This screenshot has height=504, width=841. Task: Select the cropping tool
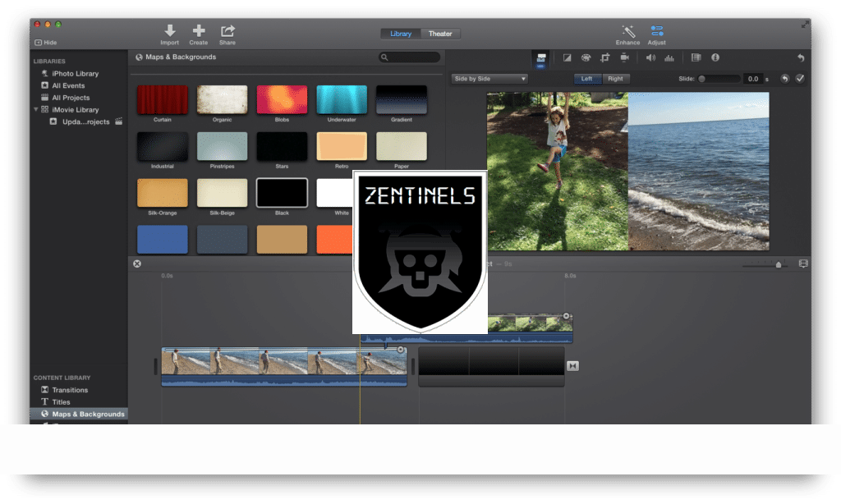605,58
